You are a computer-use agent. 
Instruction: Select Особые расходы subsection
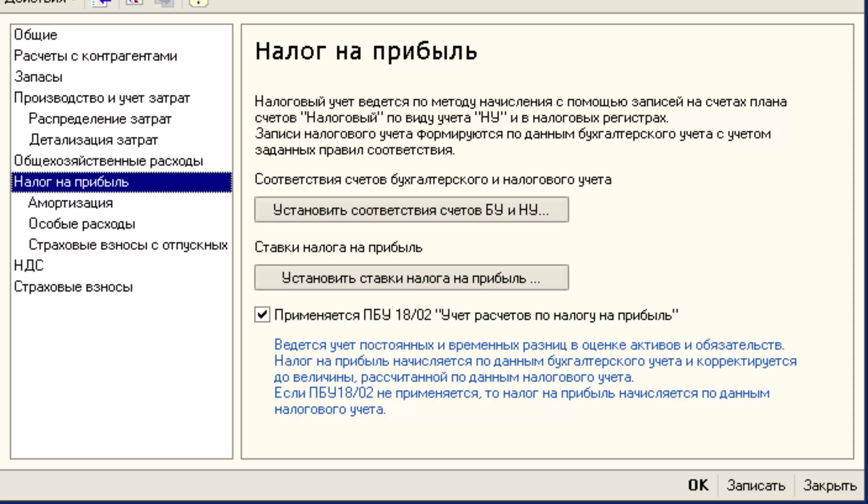(82, 224)
